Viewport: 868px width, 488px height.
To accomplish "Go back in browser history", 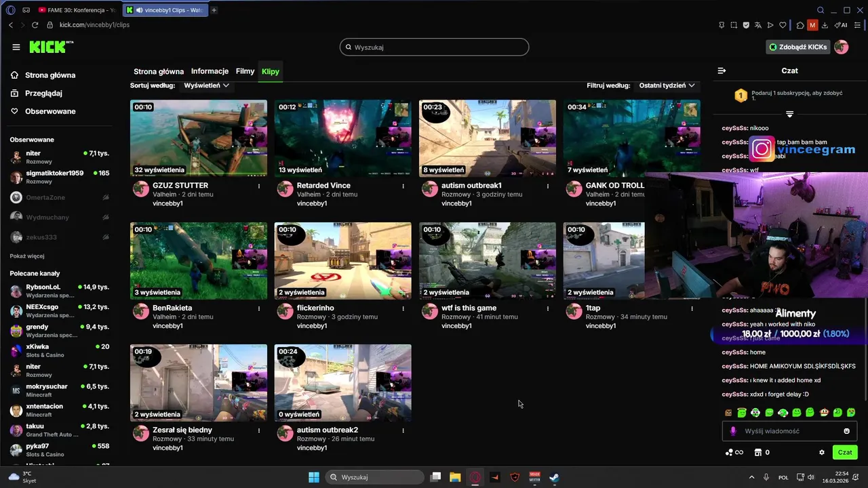I will pos(11,25).
